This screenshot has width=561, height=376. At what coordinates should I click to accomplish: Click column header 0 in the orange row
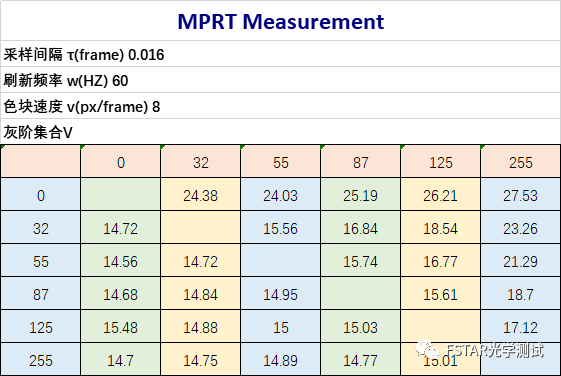pyautogui.click(x=121, y=162)
